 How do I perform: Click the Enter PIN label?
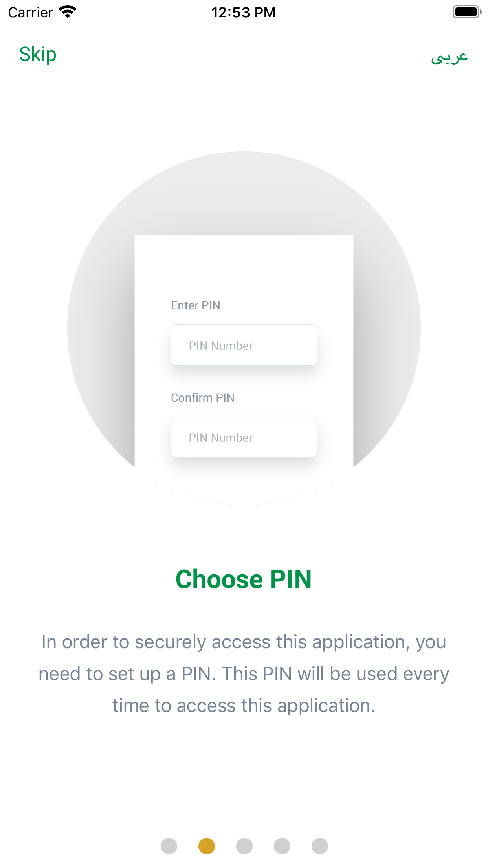point(195,305)
